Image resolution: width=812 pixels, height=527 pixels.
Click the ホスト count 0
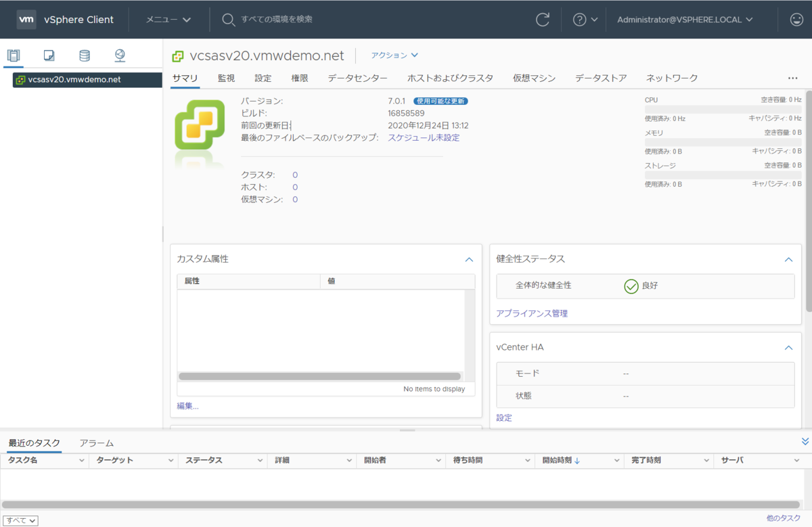tap(295, 187)
